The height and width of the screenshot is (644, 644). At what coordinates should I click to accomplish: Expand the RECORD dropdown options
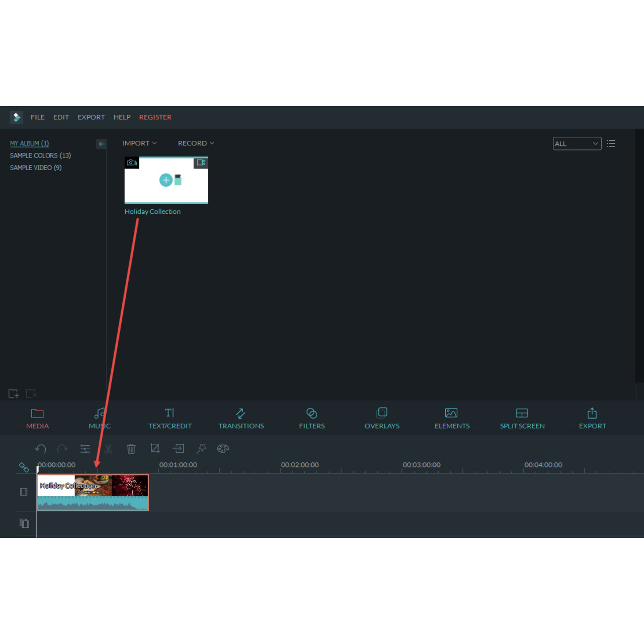click(195, 143)
